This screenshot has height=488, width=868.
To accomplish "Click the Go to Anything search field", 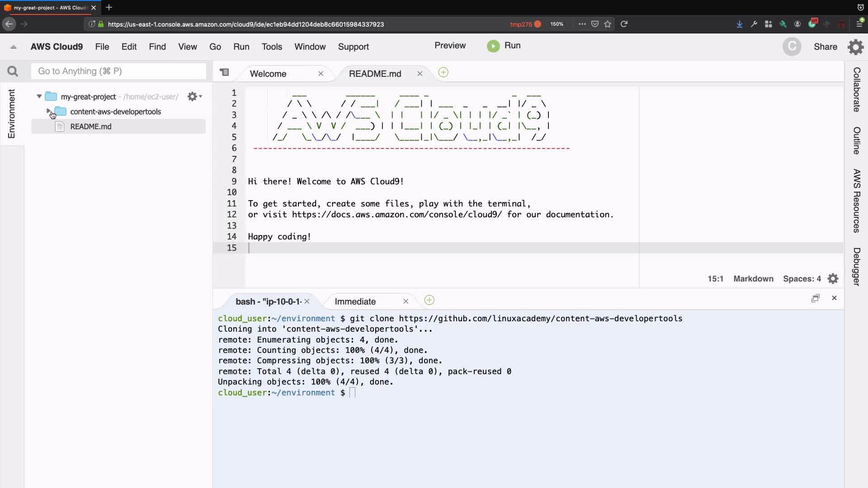I will pyautogui.click(x=118, y=71).
